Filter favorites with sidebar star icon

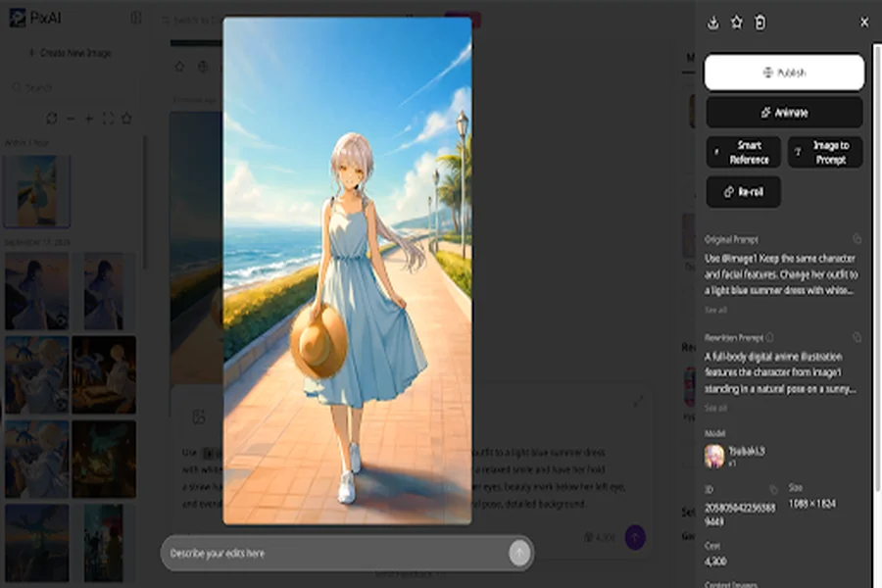click(x=126, y=119)
